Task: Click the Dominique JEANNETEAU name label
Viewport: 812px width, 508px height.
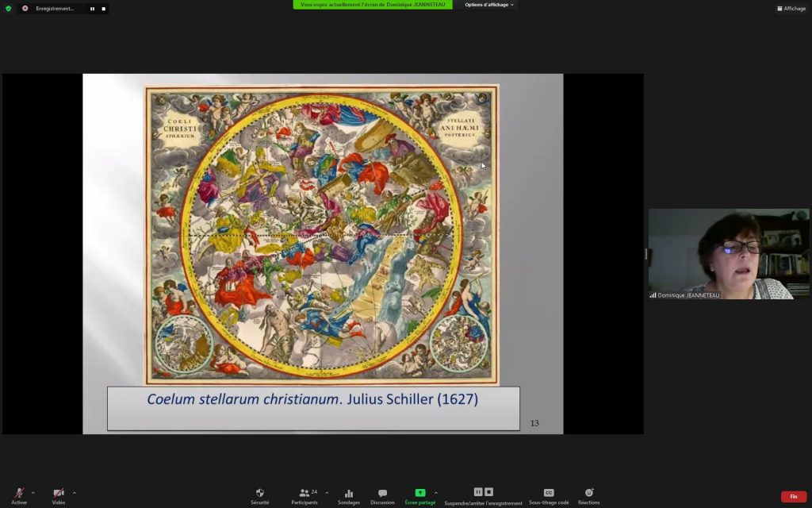Action: point(688,295)
